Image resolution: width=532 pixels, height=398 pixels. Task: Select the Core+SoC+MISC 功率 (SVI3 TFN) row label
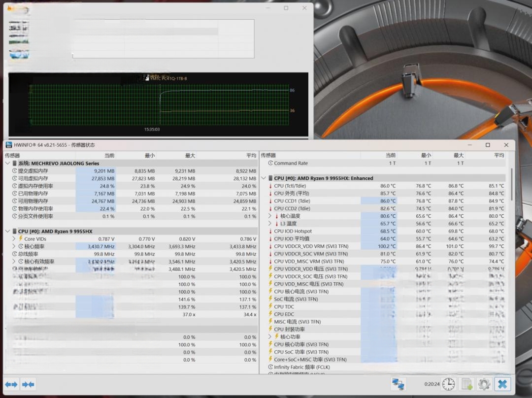310,359
